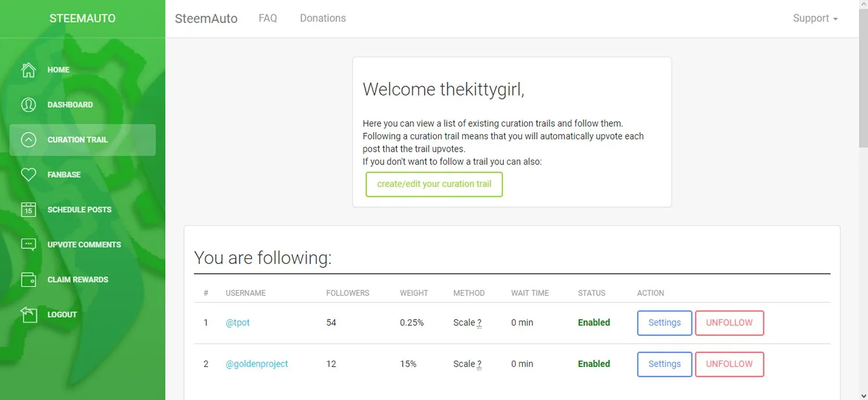Click the Fanbase heart icon

(28, 174)
